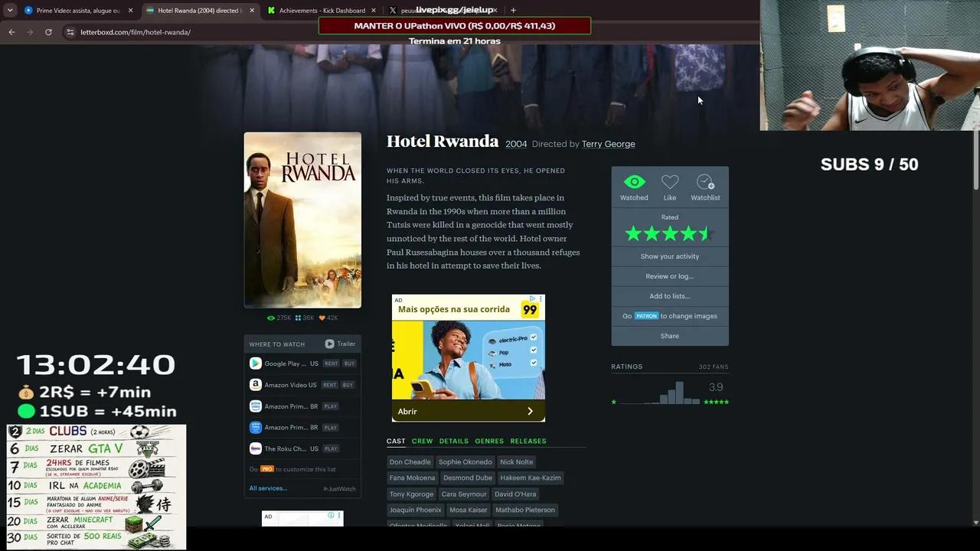Open Desmond Dube cast link

pos(468,478)
